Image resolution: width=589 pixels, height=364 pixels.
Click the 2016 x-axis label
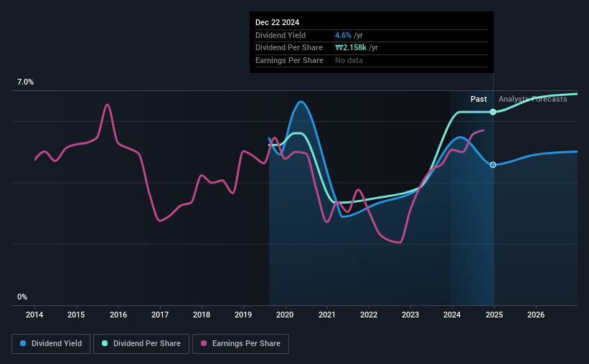coord(118,315)
